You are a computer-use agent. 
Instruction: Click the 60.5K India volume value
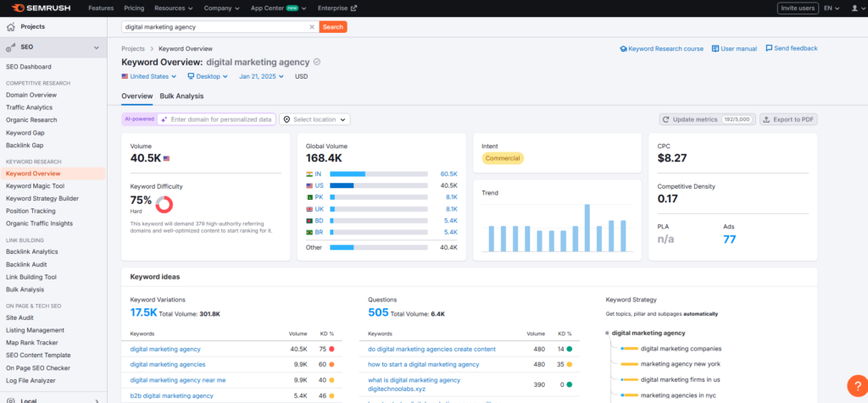[449, 174]
